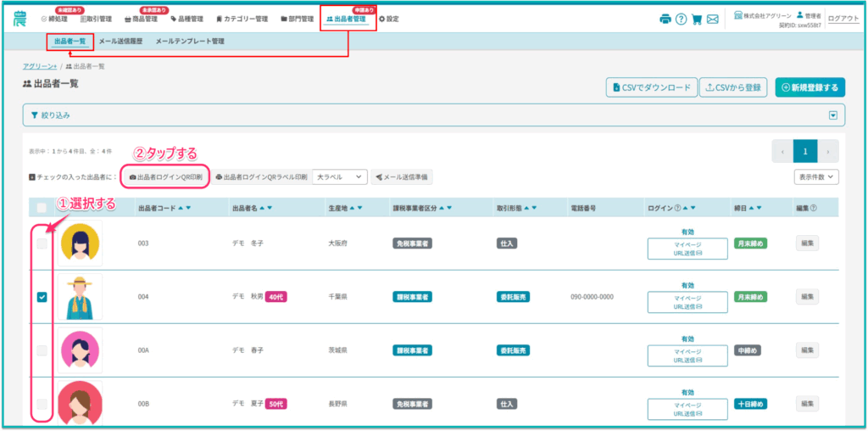Send マイページ URL for seller 004
868x431 pixels.
[x=687, y=302]
